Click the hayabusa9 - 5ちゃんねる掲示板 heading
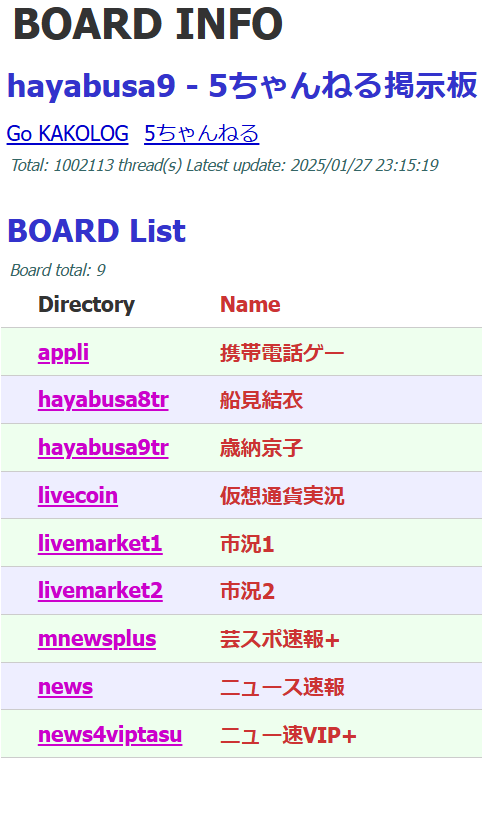This screenshot has width=482, height=835. point(242,85)
